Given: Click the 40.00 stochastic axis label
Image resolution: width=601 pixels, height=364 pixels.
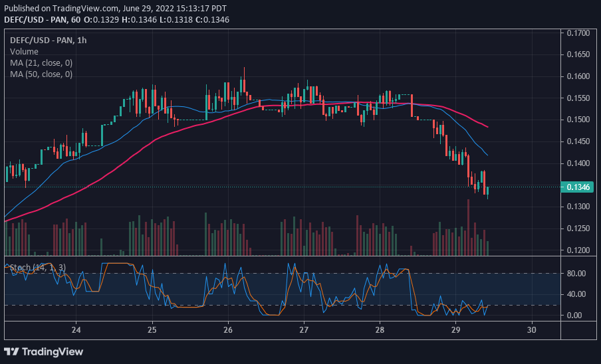Looking at the screenshot, I should point(576,294).
